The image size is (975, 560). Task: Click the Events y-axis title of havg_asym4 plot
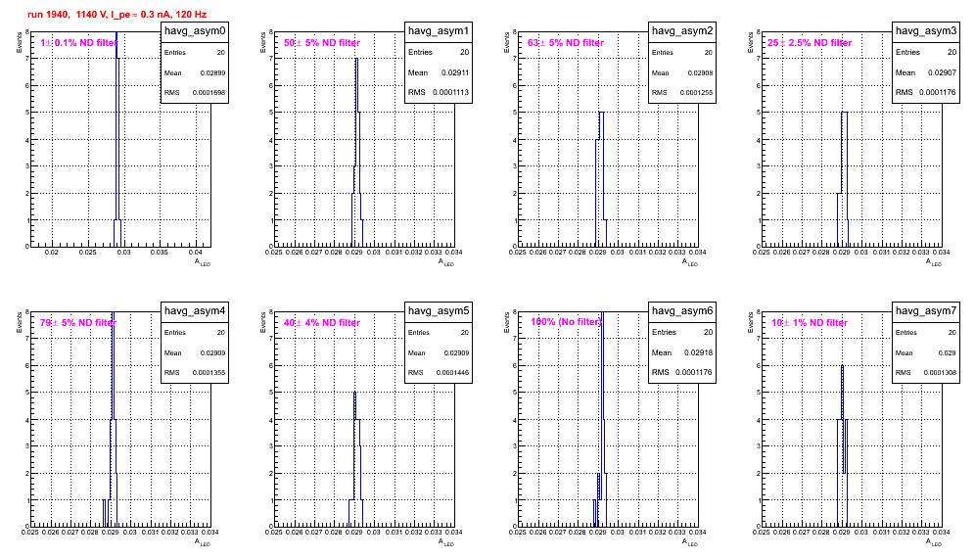(20, 323)
